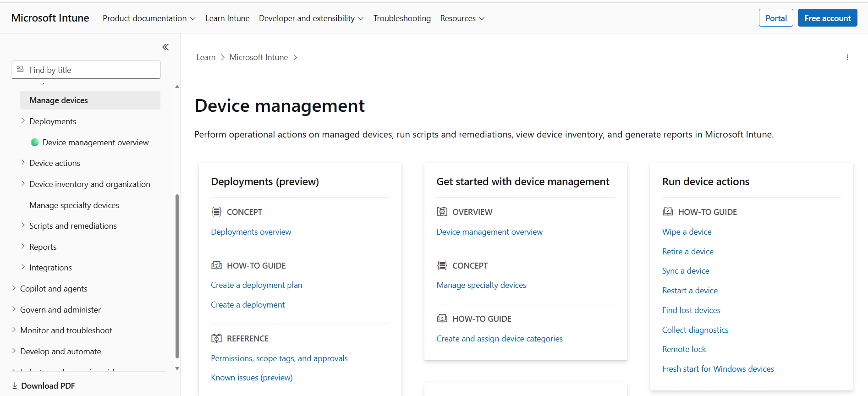The image size is (868, 396).
Task: Click the sidebar scroll up arrow
Action: [x=177, y=87]
